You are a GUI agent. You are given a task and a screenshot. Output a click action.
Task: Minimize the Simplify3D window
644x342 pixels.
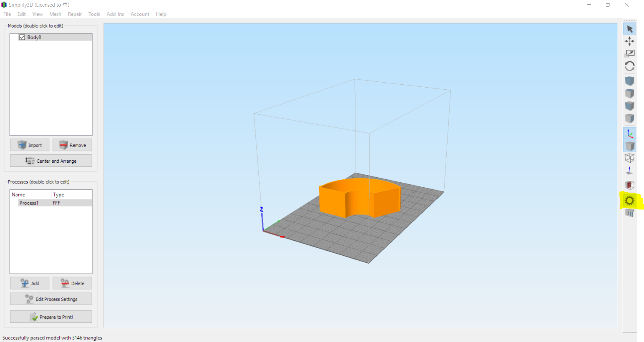point(589,5)
